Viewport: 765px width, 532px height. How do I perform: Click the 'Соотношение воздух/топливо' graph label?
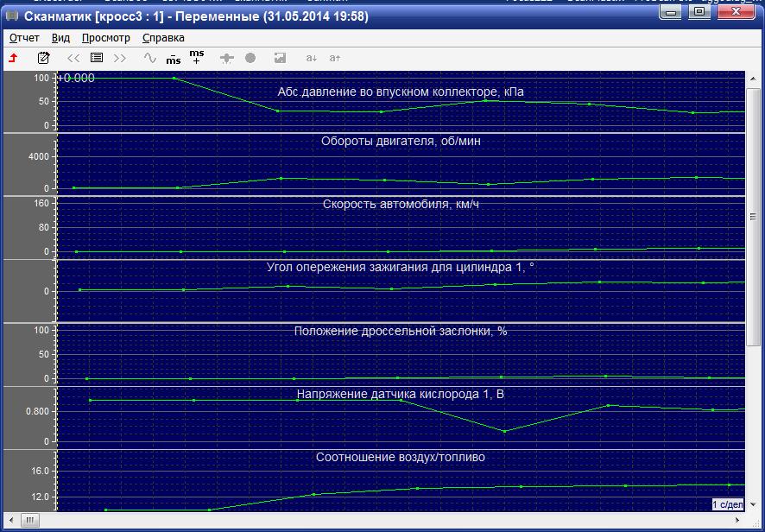(401, 458)
